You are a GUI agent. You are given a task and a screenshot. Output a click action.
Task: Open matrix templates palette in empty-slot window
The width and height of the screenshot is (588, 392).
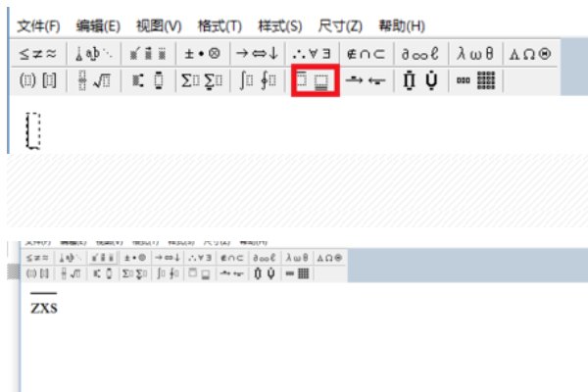(475, 80)
